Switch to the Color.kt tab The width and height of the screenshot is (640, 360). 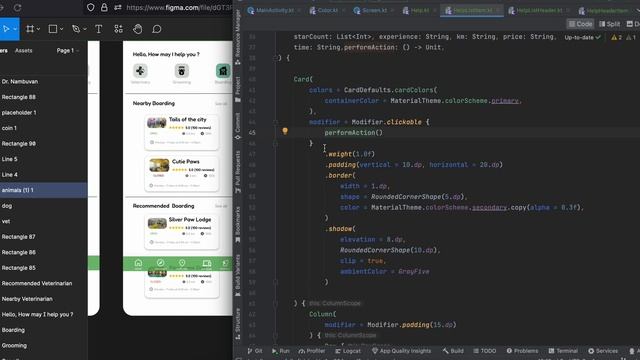click(x=327, y=11)
